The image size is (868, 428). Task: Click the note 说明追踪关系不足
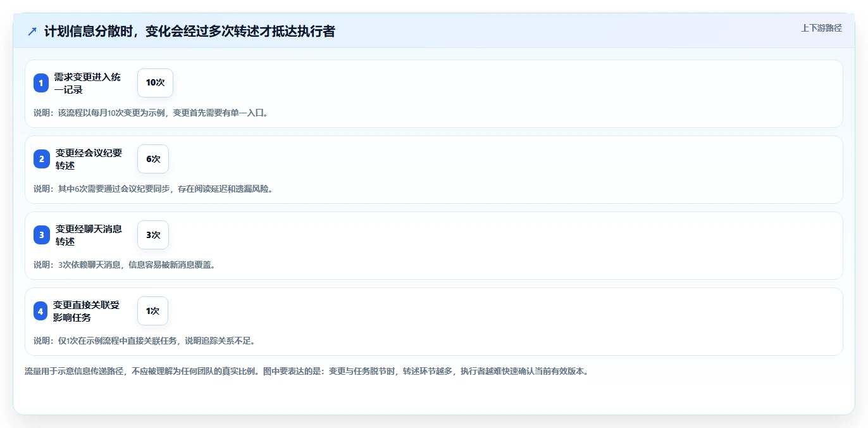[144, 341]
